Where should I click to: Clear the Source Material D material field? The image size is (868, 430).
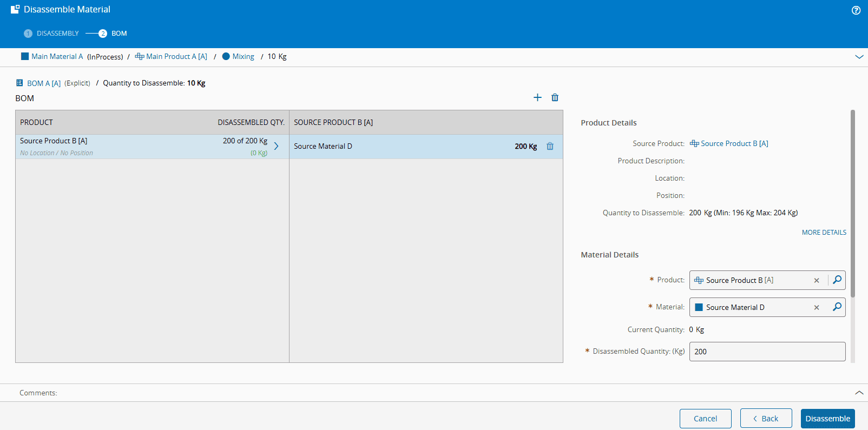click(817, 307)
